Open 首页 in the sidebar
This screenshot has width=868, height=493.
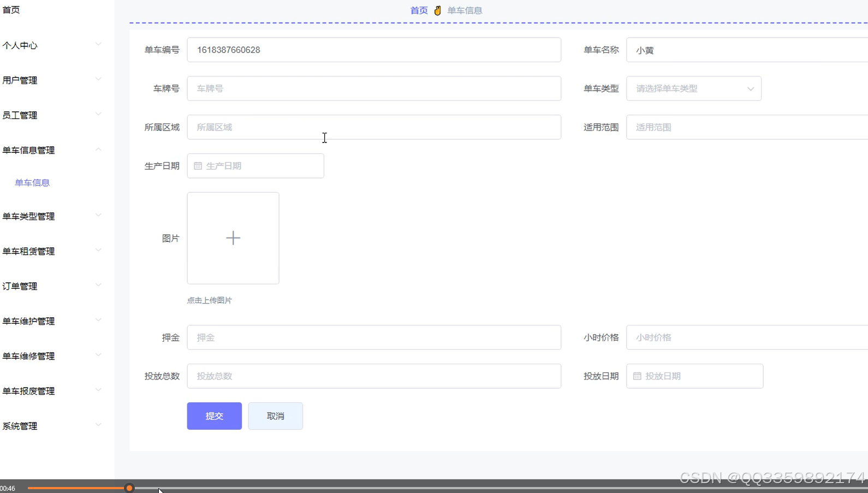pos(11,10)
